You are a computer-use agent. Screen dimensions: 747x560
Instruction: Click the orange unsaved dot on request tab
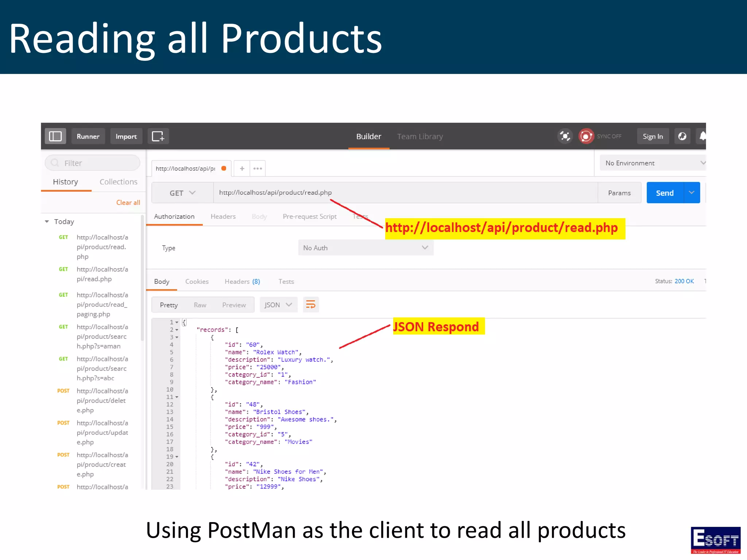click(224, 168)
